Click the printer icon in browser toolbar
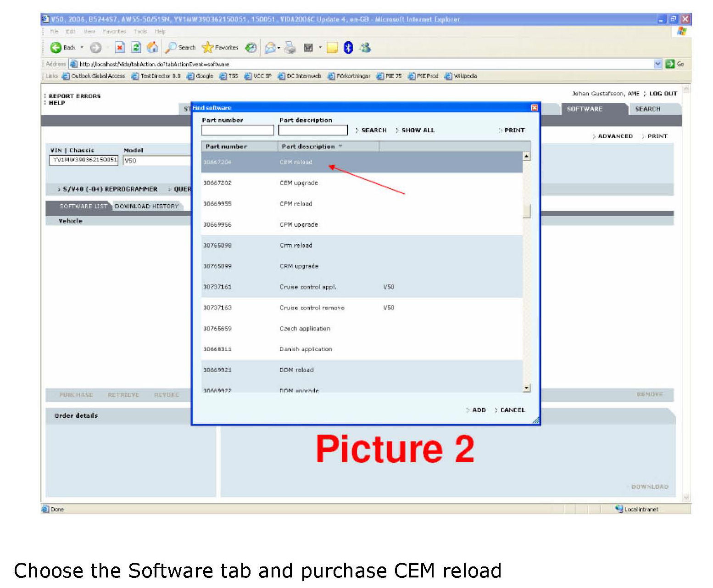713x588 pixels. tap(290, 48)
